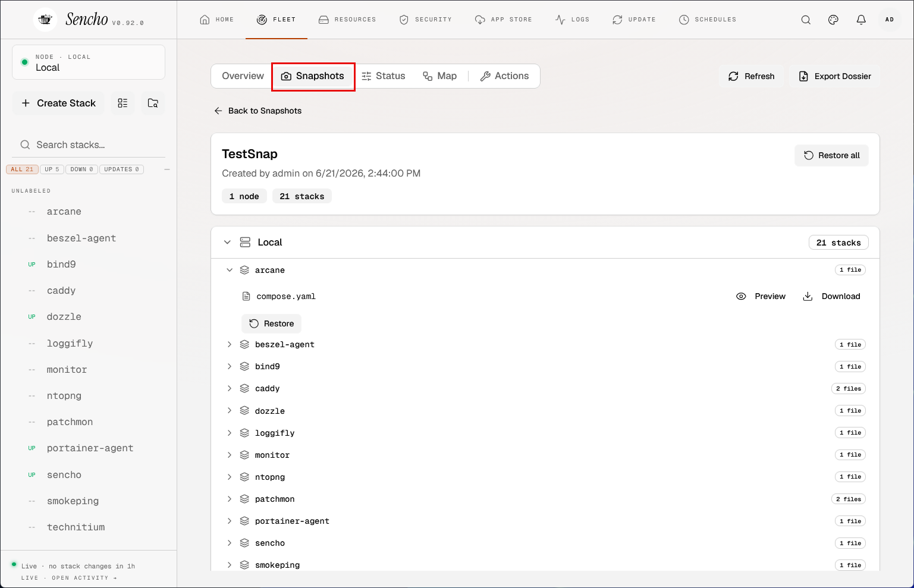Expand the caddy stack row
The width and height of the screenshot is (914, 588).
[230, 388]
